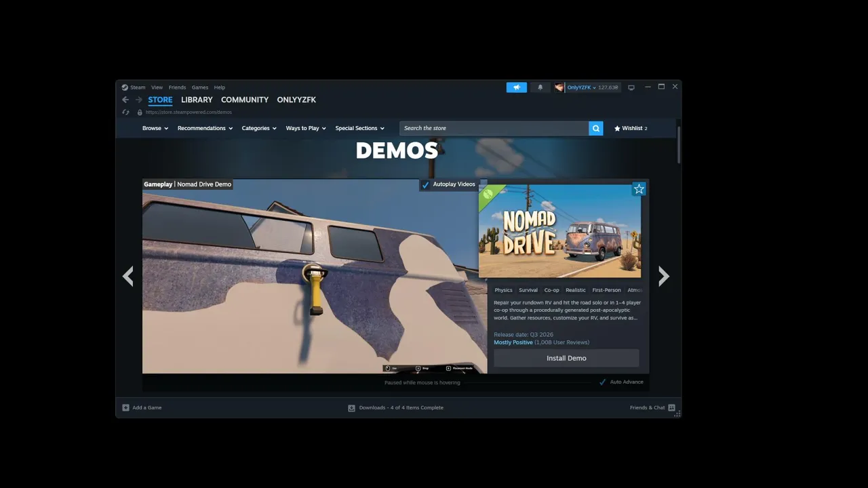Click into the Search the store field

coord(494,128)
